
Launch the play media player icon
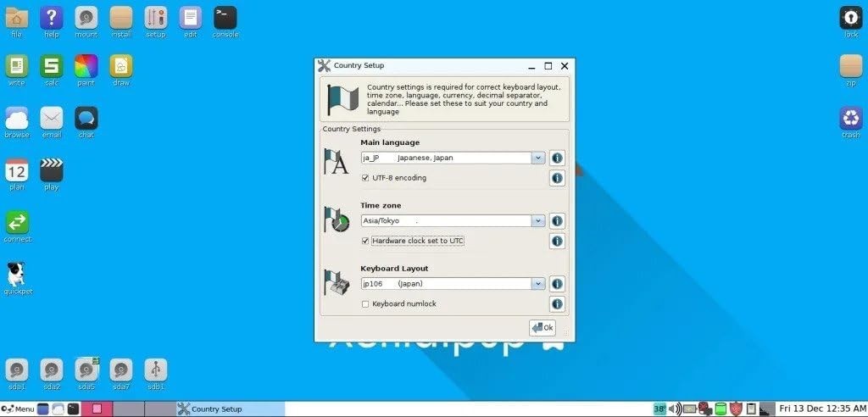[x=52, y=170]
